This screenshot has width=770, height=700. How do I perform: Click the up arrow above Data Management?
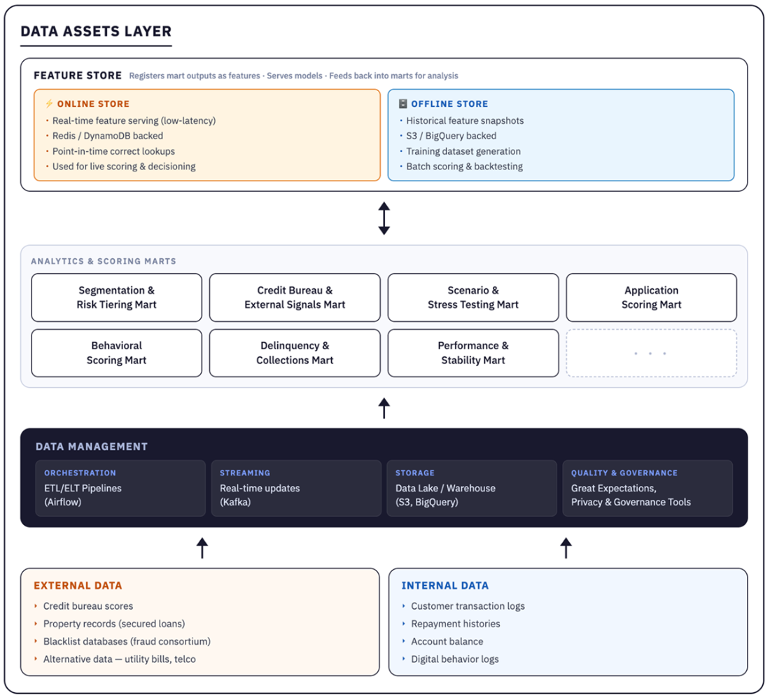(x=384, y=407)
